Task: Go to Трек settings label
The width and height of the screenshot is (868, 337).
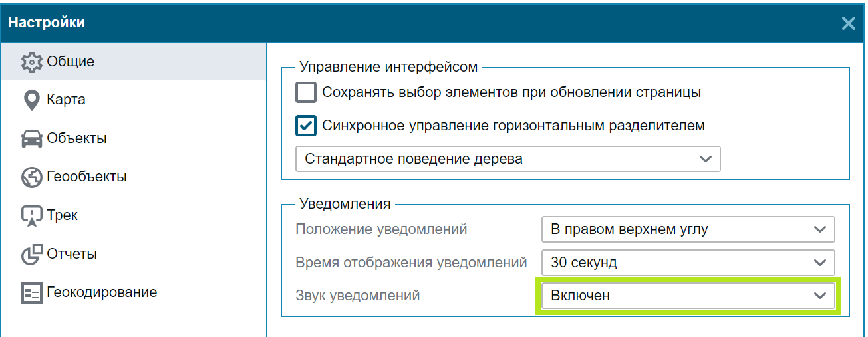Action: click(62, 215)
